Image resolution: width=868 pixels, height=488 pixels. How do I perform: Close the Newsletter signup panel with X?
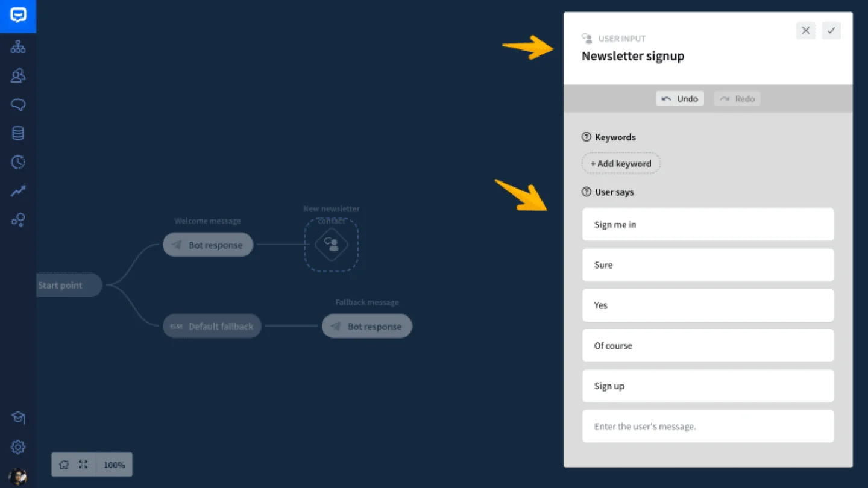click(806, 30)
